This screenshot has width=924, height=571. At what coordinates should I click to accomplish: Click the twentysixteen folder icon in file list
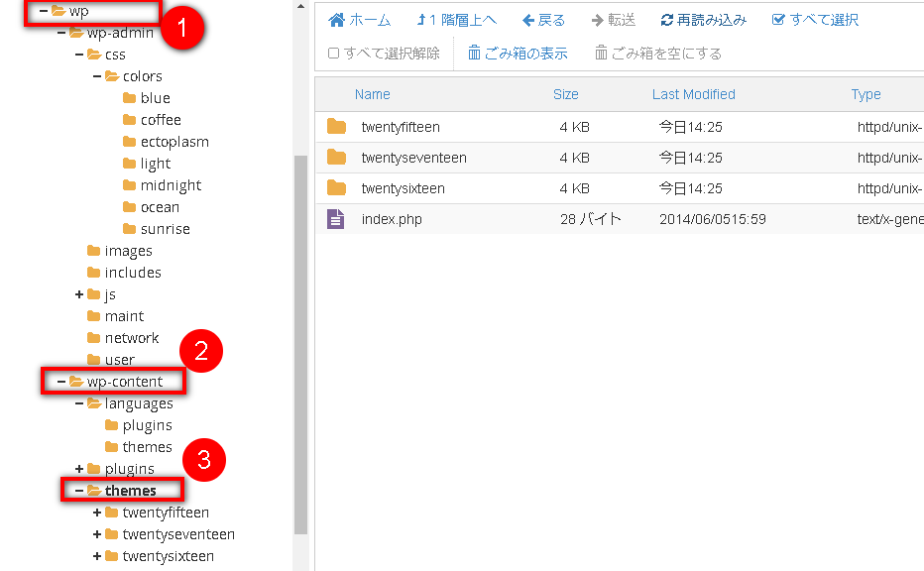coord(336,188)
